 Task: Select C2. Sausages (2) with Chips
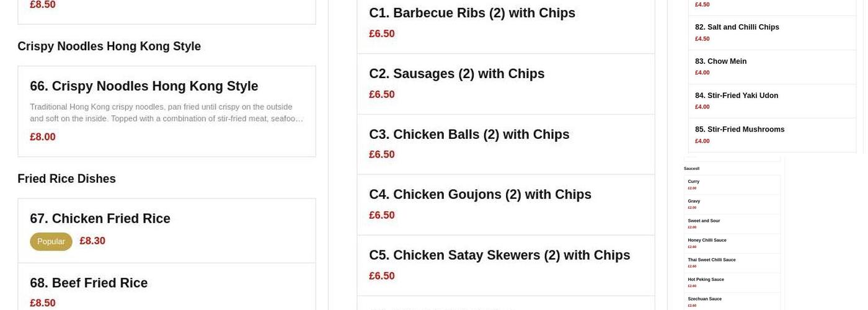[456, 74]
